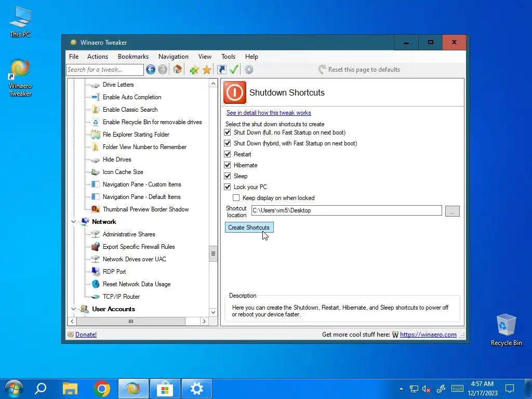
Task: Click the Export Specific Firewall Rules icon
Action: tap(96, 247)
